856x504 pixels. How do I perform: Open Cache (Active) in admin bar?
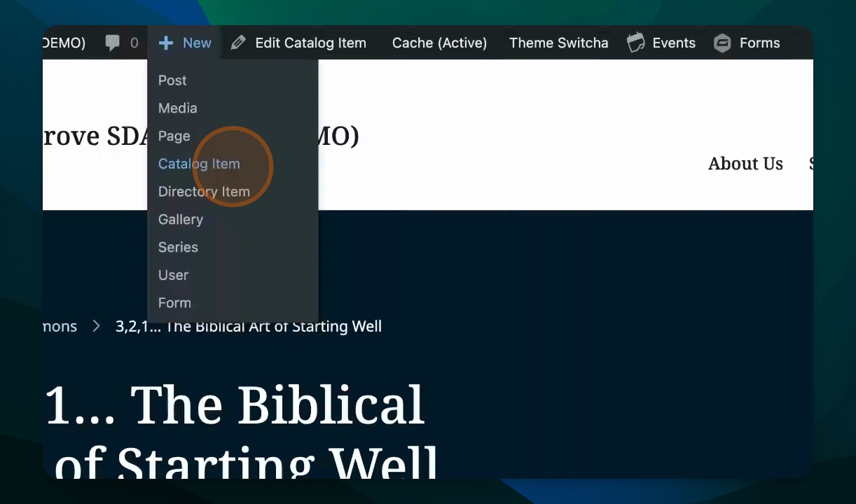[x=439, y=43]
